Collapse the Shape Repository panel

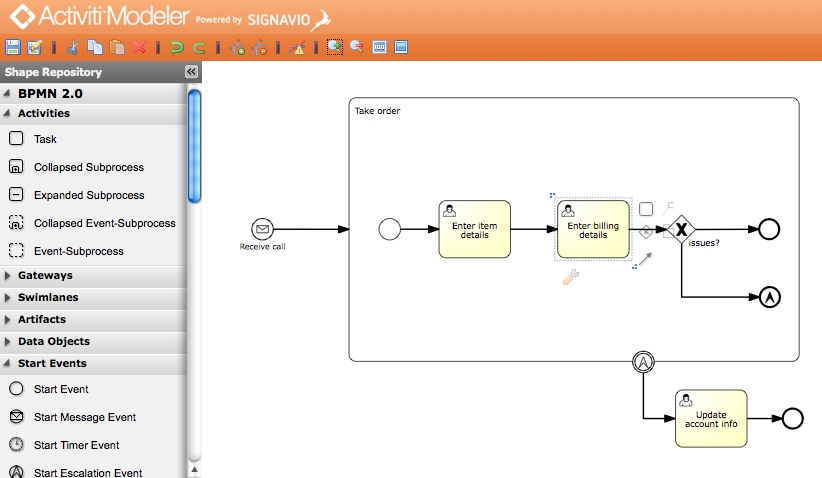coord(191,72)
